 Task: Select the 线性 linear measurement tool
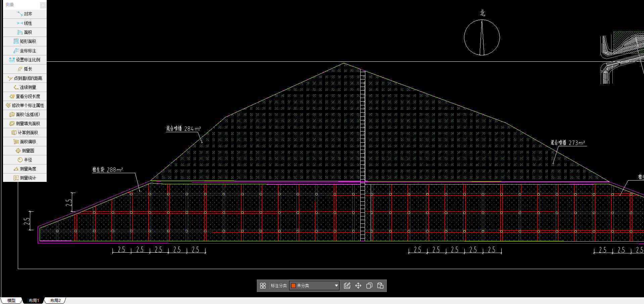point(25,23)
